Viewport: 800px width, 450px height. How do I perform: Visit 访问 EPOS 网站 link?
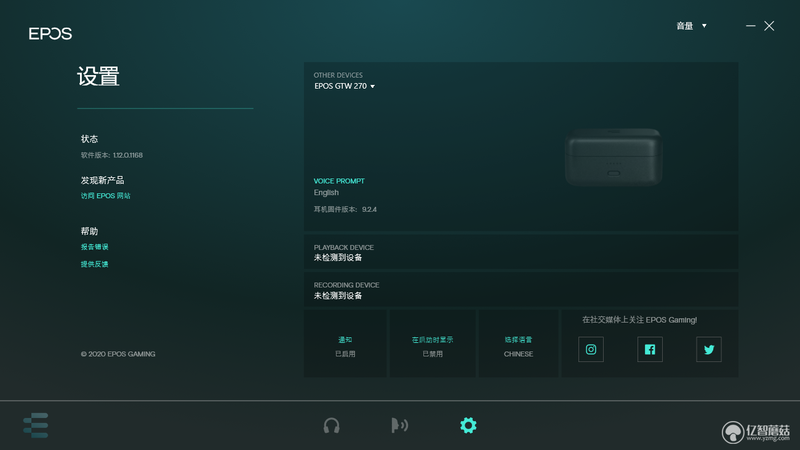tap(106, 196)
